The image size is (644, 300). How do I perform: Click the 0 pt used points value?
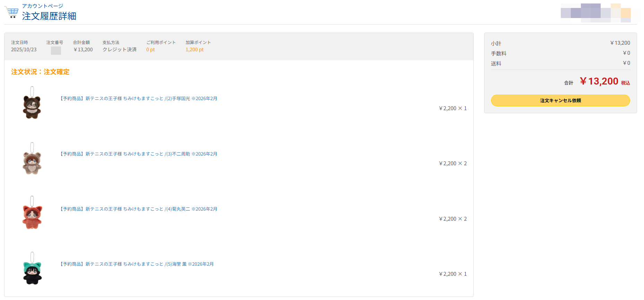150,50
